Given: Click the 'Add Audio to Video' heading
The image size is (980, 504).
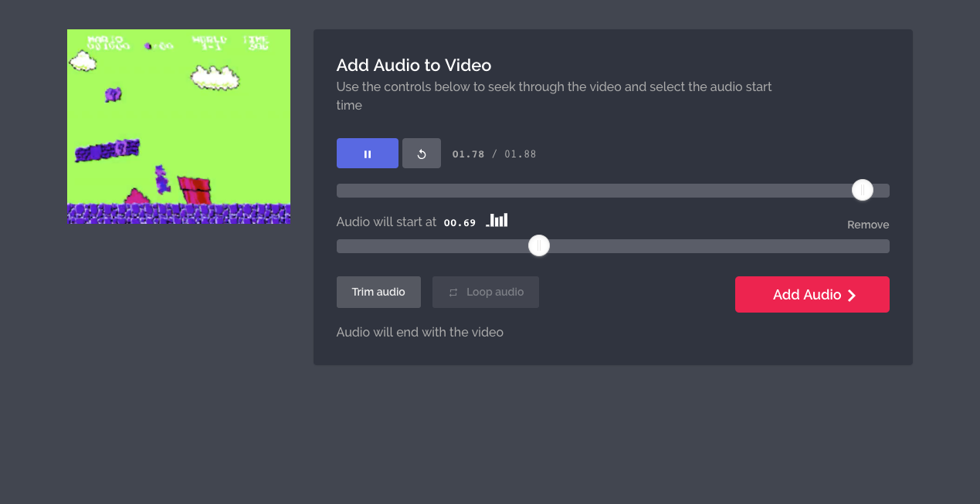Looking at the screenshot, I should click(x=414, y=65).
